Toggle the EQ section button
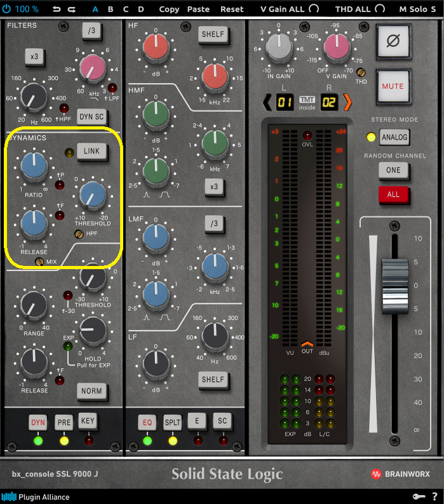 (x=147, y=423)
